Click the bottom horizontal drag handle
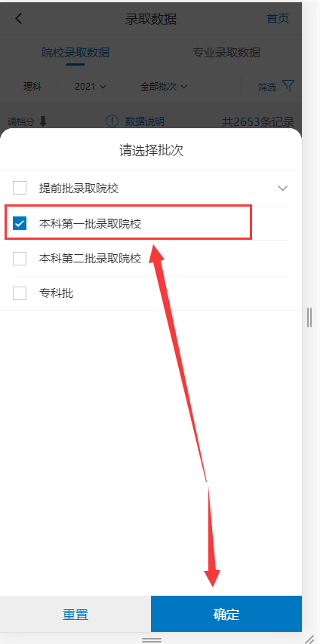This screenshot has height=644, width=320. [152, 640]
